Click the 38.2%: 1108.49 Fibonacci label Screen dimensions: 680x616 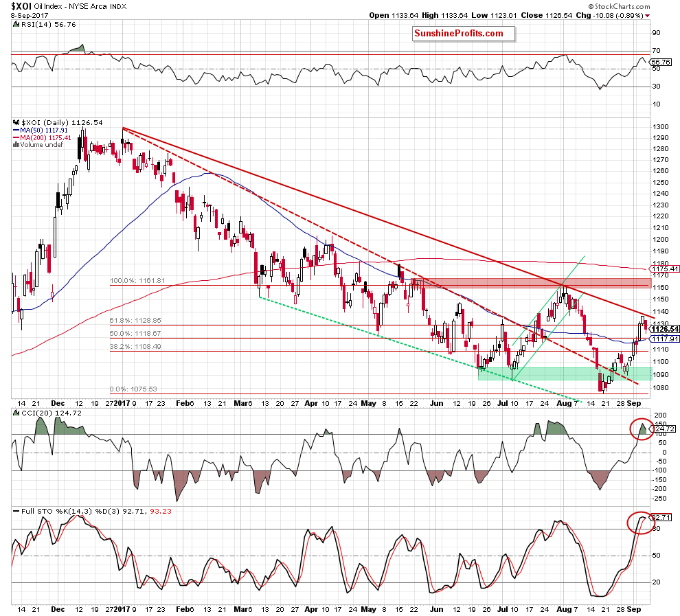[x=135, y=346]
